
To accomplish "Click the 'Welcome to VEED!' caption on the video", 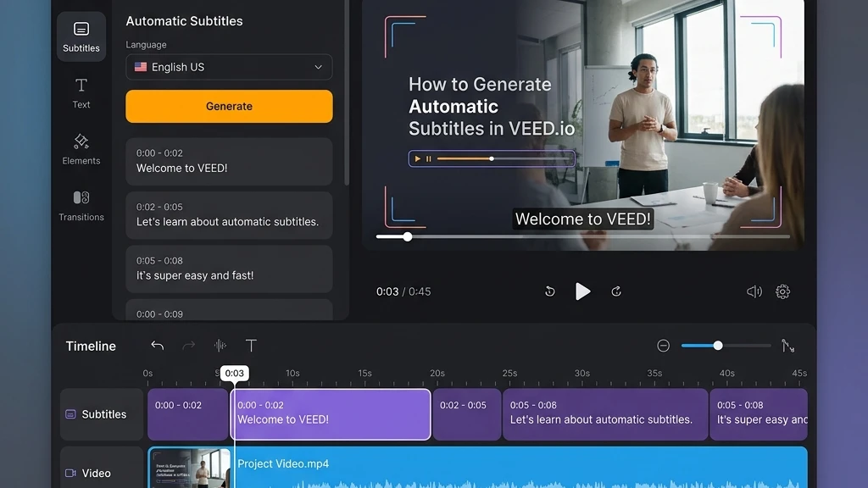I will 583,219.
